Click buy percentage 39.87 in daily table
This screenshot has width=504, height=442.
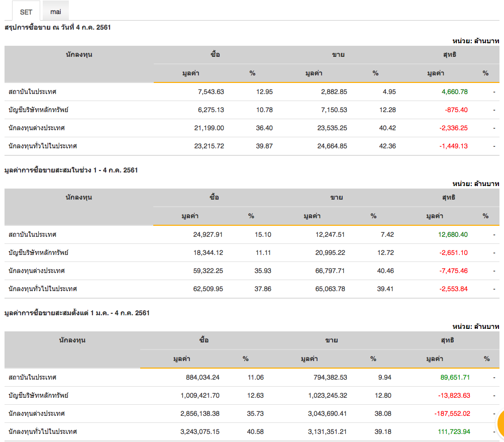click(x=264, y=146)
